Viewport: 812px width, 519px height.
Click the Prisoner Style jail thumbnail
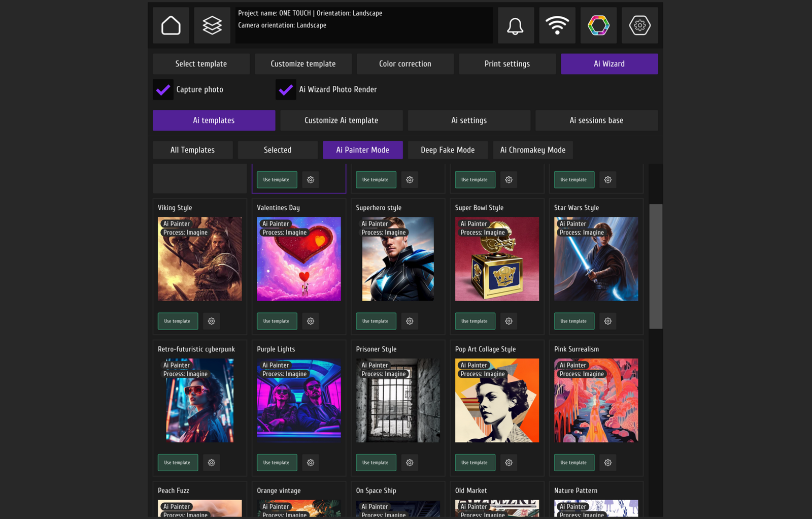click(398, 401)
